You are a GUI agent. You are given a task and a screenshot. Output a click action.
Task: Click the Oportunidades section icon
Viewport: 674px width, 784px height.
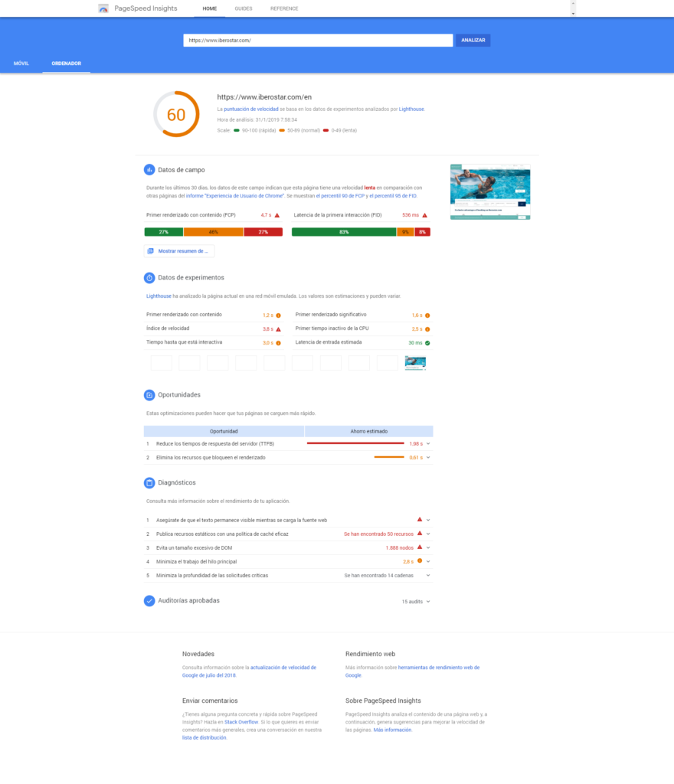(149, 395)
